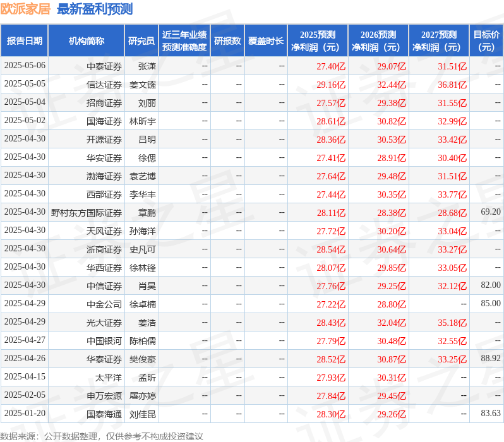
Task: Click the target price 82.00
Action: (491, 285)
